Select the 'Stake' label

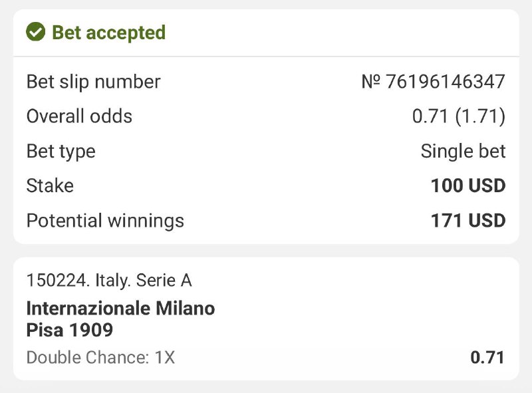pos(50,186)
